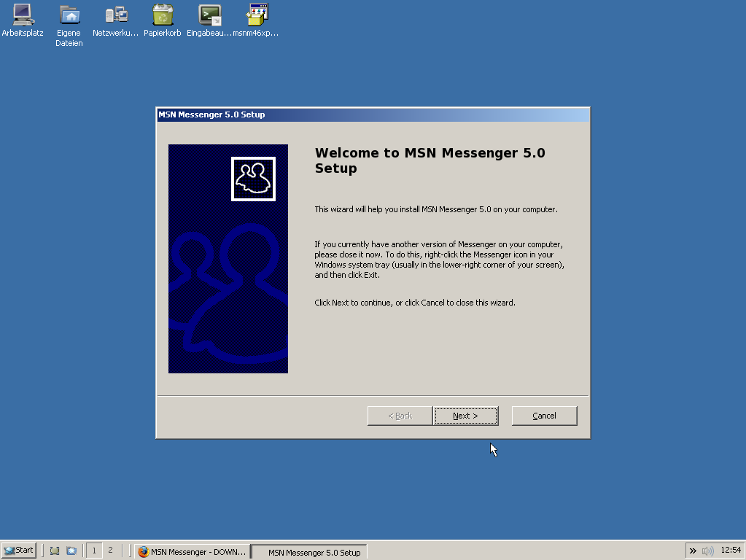Click the Welcome to MSN Messenger 5.0 heading
Viewport: 746px width, 560px height.
point(430,160)
